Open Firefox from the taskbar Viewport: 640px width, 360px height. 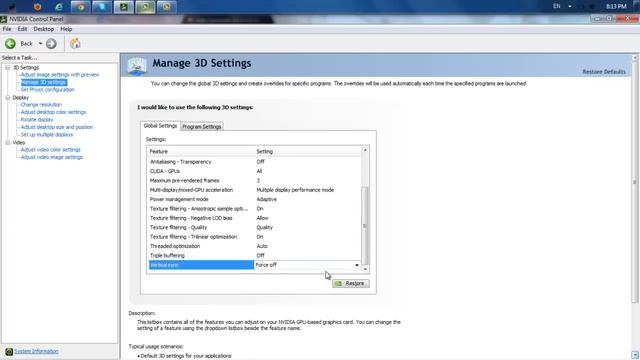pyautogui.click(x=38, y=7)
